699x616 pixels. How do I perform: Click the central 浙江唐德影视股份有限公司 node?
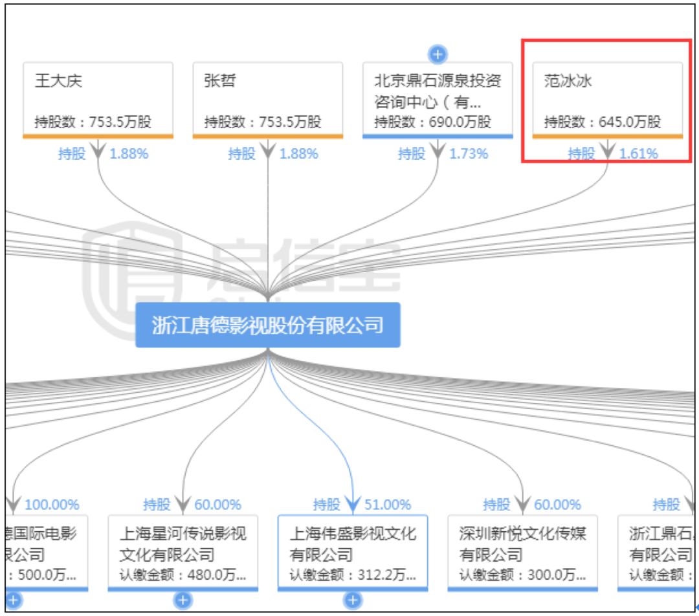[x=268, y=325]
